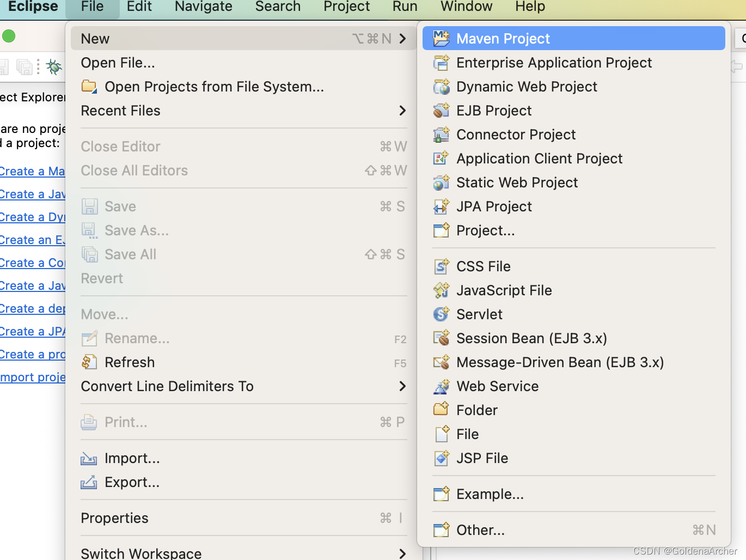Click the Import projects link
746x560 pixels.
point(32,378)
